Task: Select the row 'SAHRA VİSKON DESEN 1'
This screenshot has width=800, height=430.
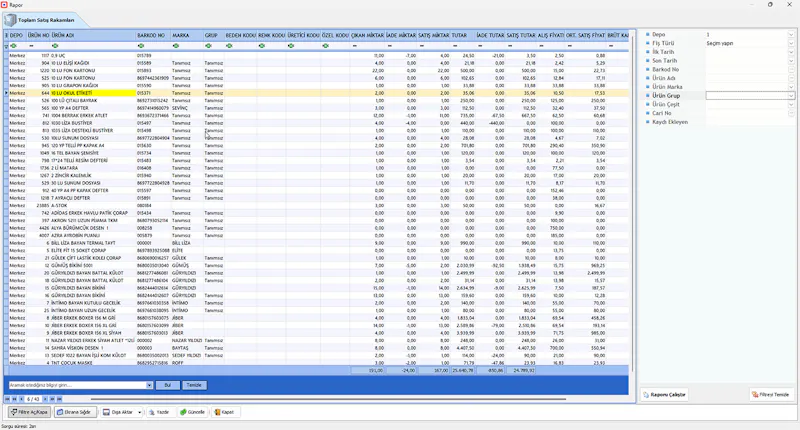Action: 319,348
